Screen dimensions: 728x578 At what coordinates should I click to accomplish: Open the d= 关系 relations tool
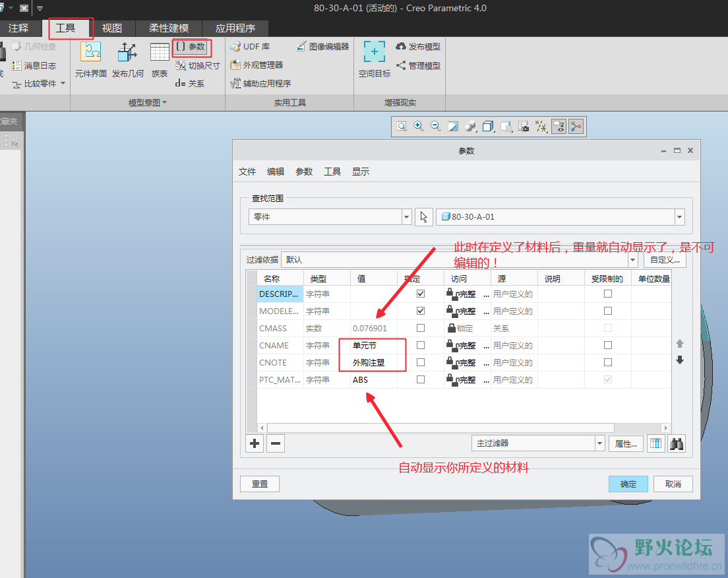(190, 84)
